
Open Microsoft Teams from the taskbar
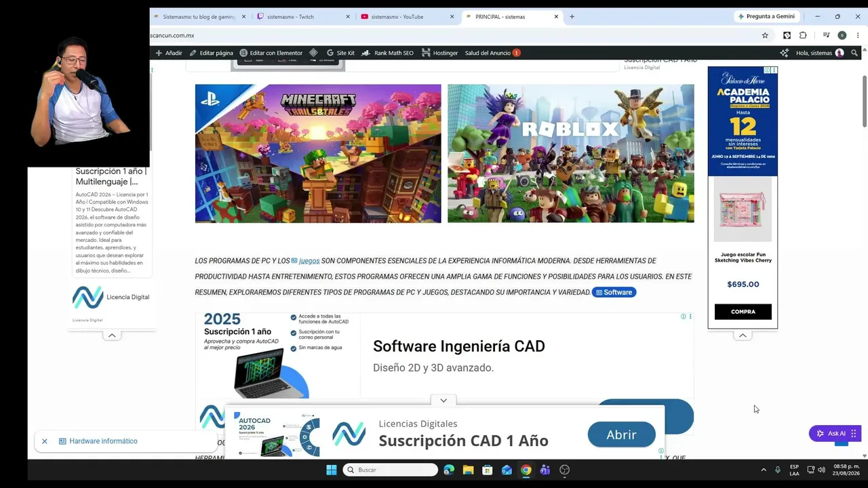point(545,470)
